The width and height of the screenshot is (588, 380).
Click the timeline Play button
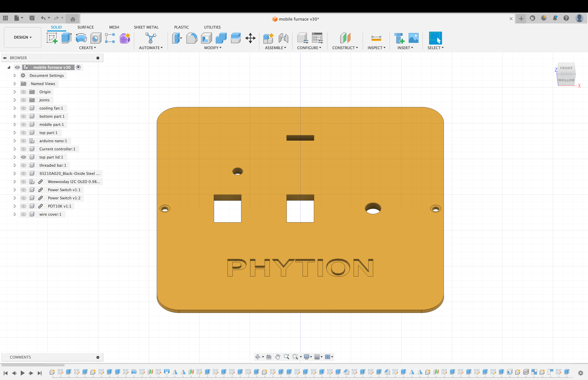coord(22,373)
